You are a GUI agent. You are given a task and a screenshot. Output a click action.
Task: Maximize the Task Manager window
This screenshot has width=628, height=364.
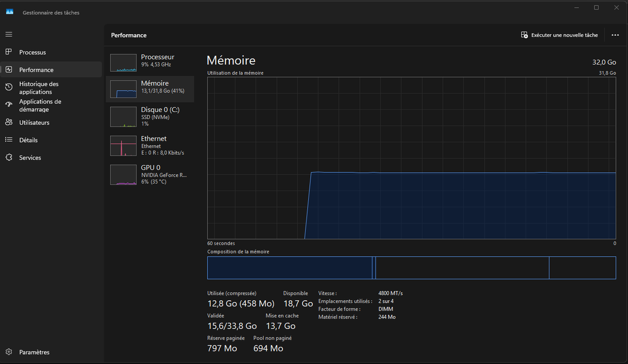(x=596, y=7)
